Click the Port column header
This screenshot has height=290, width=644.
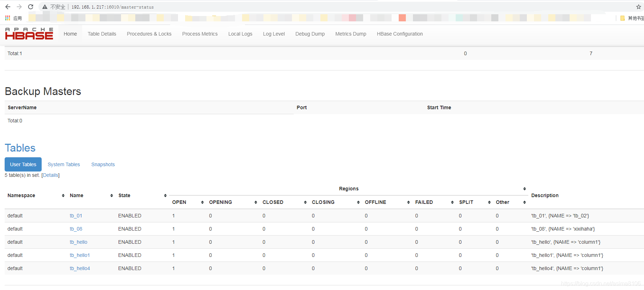coord(302,107)
